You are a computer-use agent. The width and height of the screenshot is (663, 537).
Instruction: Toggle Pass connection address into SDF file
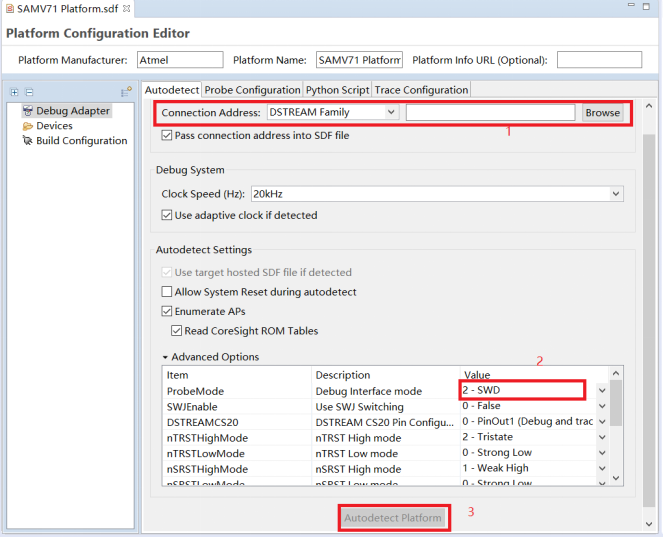point(167,135)
